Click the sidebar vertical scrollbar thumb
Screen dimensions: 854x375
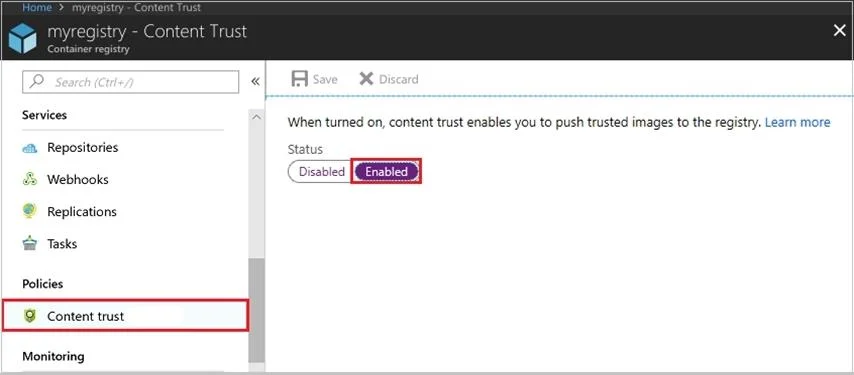tap(257, 310)
